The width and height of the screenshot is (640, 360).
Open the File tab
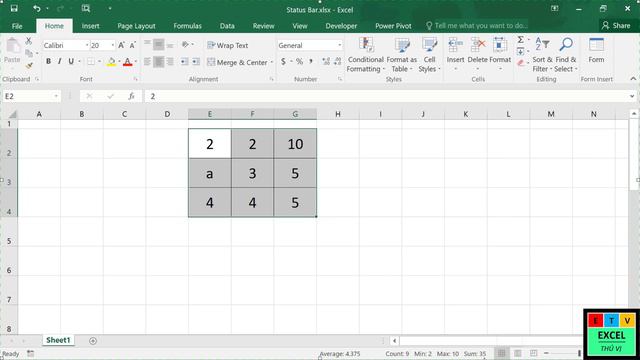pos(17,26)
